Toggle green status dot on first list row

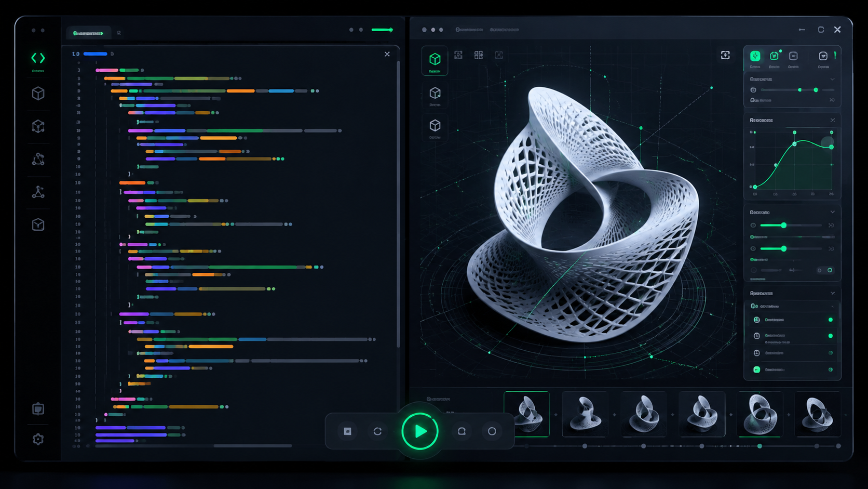(x=831, y=320)
